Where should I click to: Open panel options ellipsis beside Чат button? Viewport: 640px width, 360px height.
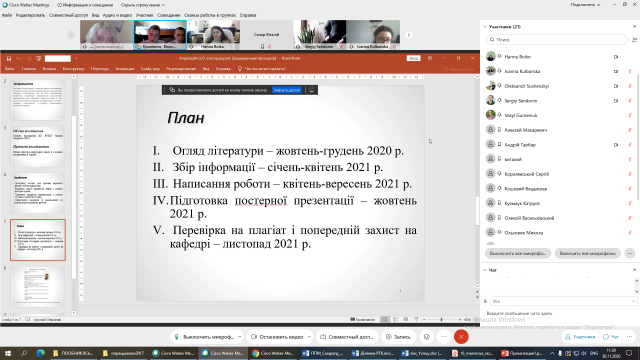tap(630, 337)
